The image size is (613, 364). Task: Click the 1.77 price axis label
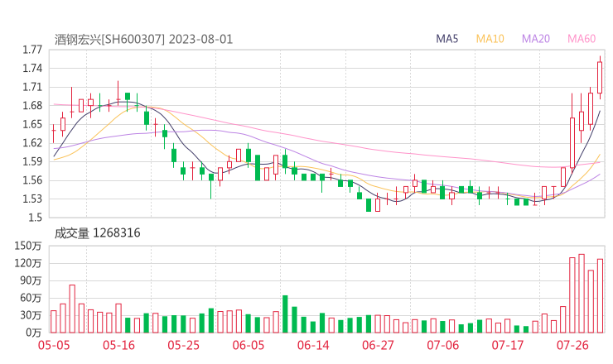point(32,50)
